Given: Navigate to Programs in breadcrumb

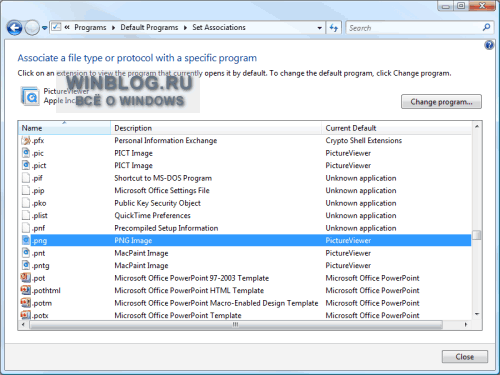Looking at the screenshot, I should tap(90, 27).
